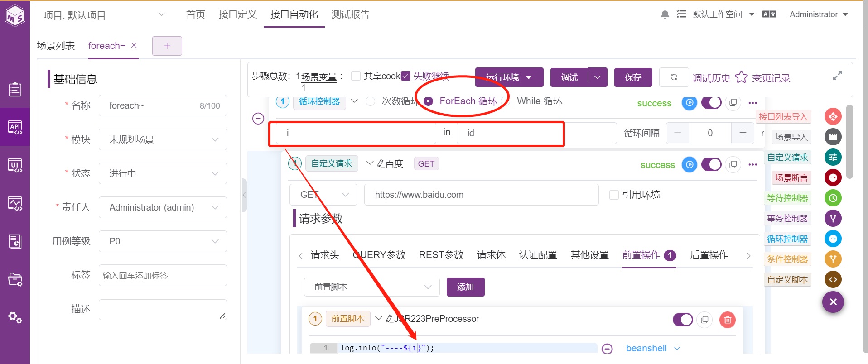Image resolution: width=868 pixels, height=364 pixels.
Task: Open the UI test sidebar icon
Action: click(15, 165)
